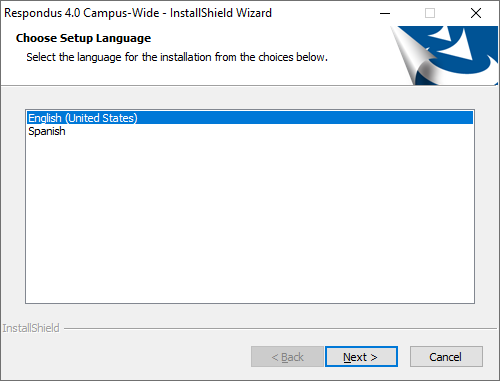Click the separator line beside the InstallShield label

(x=280, y=328)
